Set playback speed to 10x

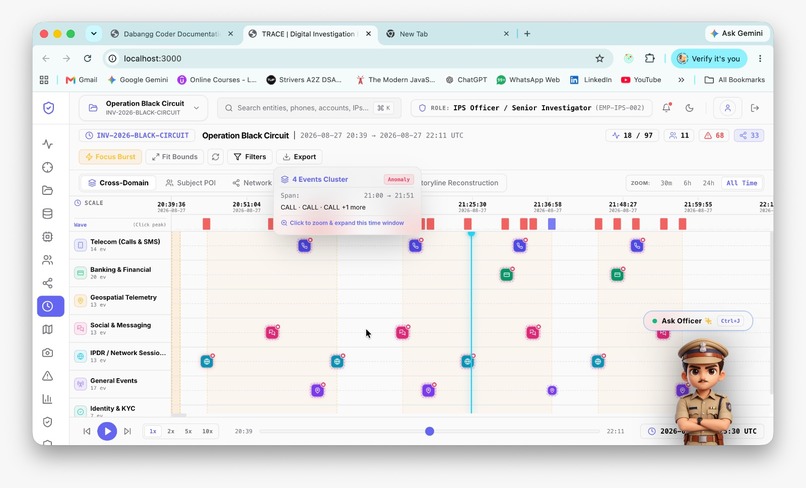(x=207, y=431)
